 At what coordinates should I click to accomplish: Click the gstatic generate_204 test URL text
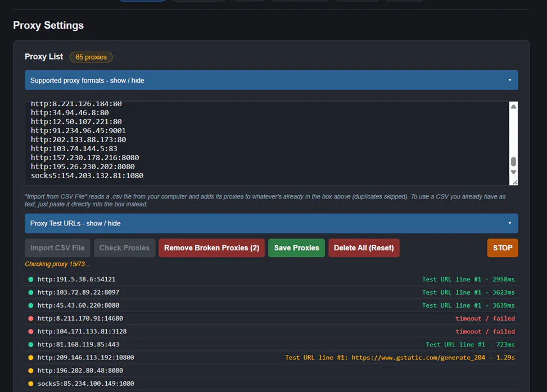[x=400, y=358]
